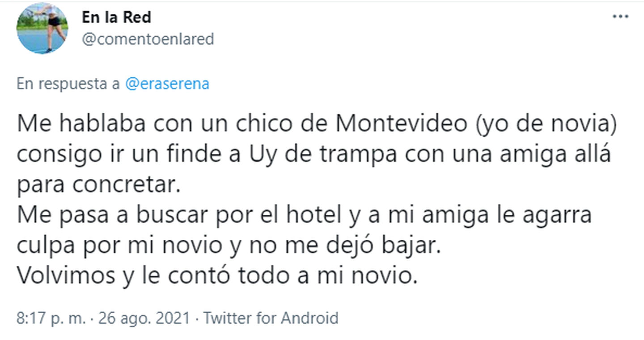Open the three-dot more options menu
The height and width of the screenshot is (340, 644).
tap(620, 17)
